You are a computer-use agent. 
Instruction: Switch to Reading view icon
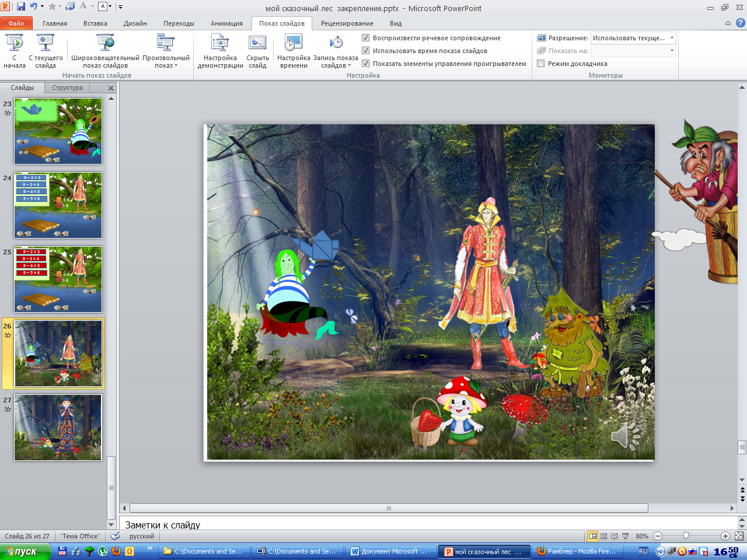(614, 536)
